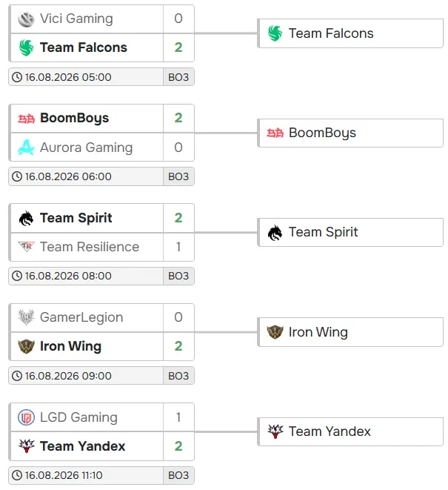
Task: Click the 16.08.2026 08:00 match time
Action: 68,276
